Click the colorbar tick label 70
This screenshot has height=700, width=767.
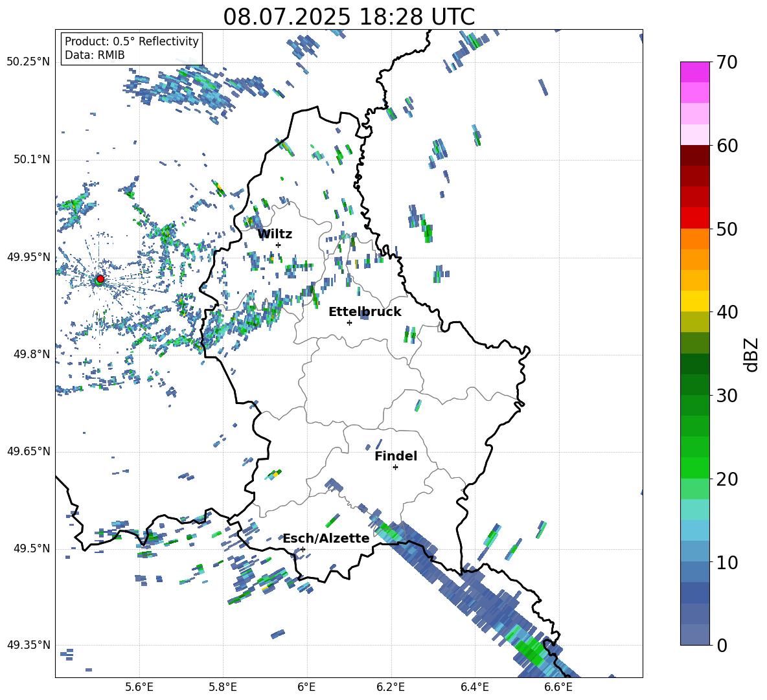click(x=727, y=62)
